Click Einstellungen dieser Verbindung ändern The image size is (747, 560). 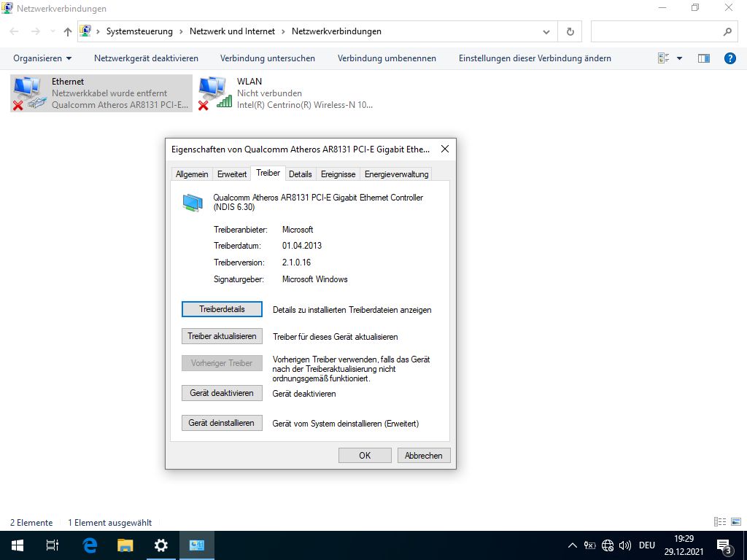535,58
